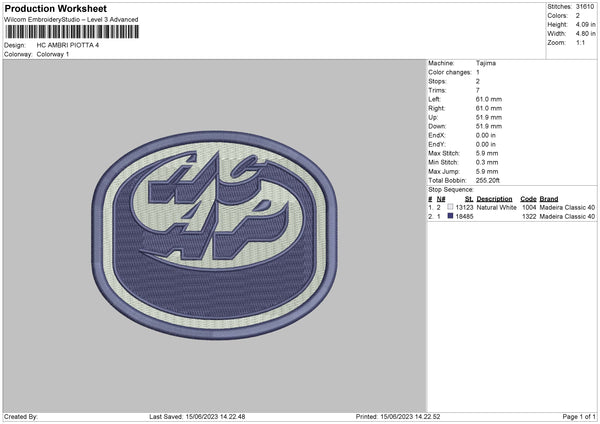Select the dark blue thread swatch
600x424 pixels.
[x=450, y=216]
